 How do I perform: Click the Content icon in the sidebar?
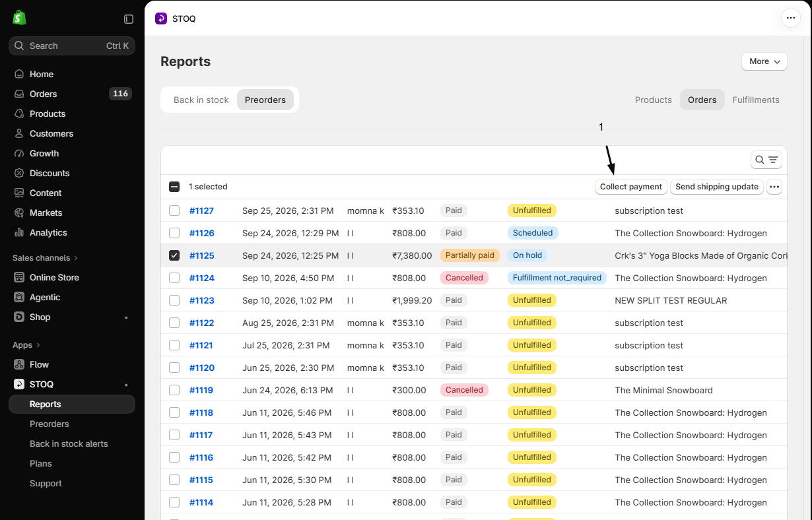tap(19, 193)
